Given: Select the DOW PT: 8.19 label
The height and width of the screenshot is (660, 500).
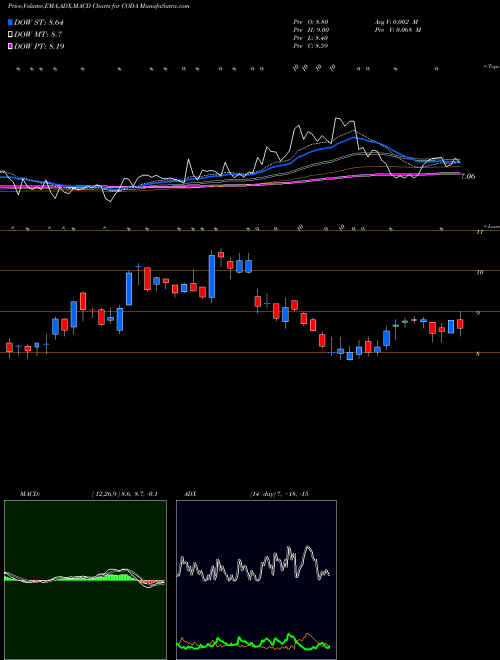Looking at the screenshot, I should tap(39, 46).
